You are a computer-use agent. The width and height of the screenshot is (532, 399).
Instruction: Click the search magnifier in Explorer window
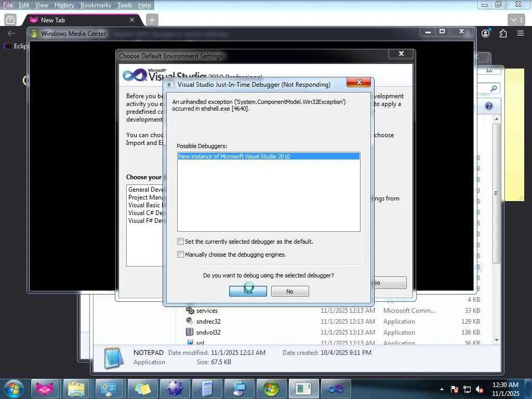coord(494,88)
